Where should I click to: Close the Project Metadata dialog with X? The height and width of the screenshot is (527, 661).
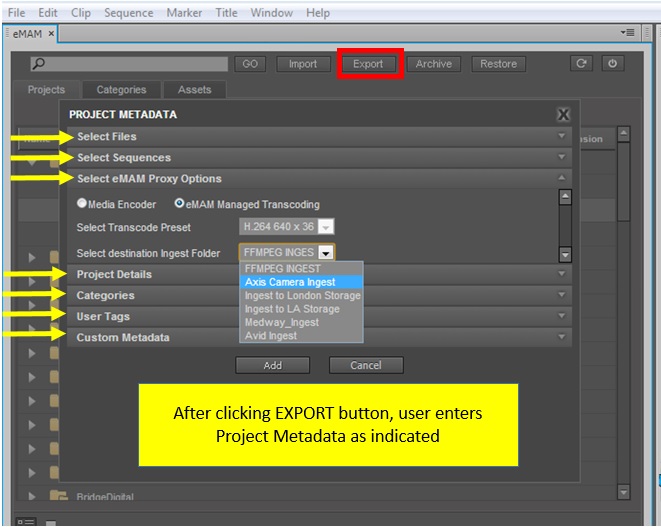(563, 114)
